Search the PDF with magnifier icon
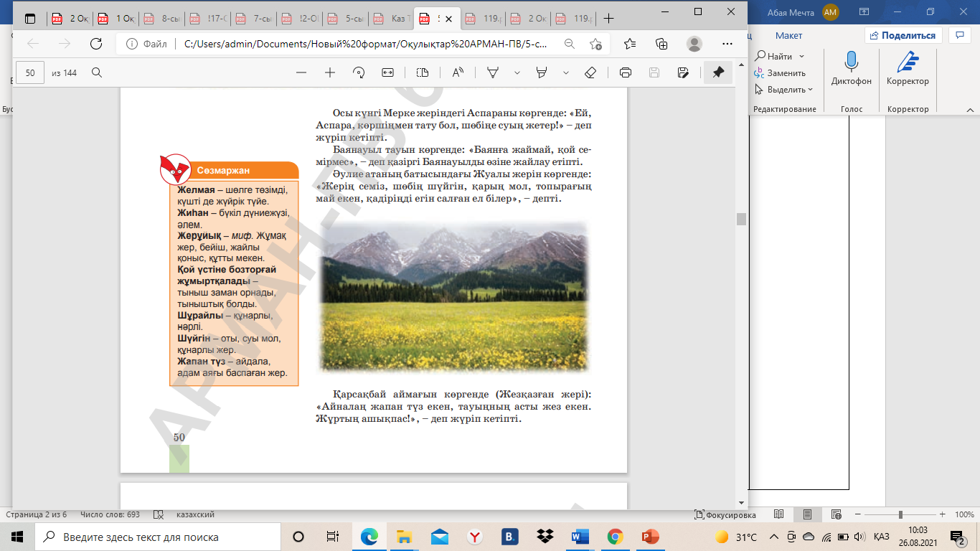The height and width of the screenshot is (551, 980). [x=97, y=72]
